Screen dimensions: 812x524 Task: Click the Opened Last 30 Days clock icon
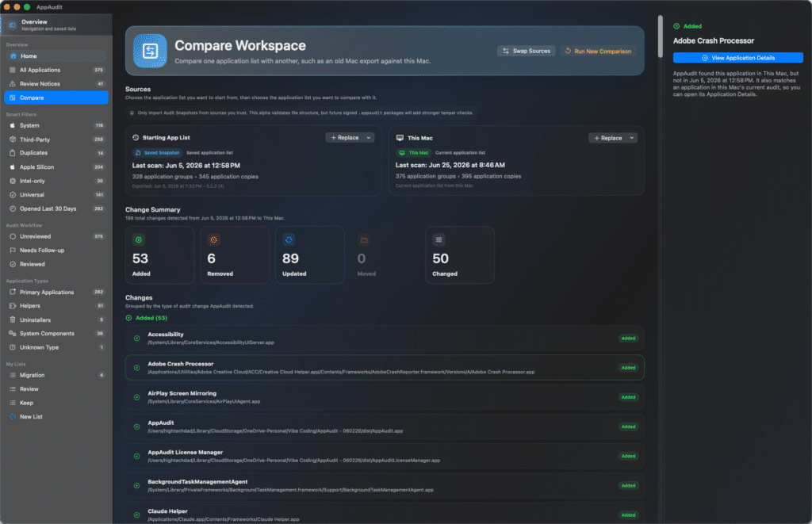(x=13, y=208)
